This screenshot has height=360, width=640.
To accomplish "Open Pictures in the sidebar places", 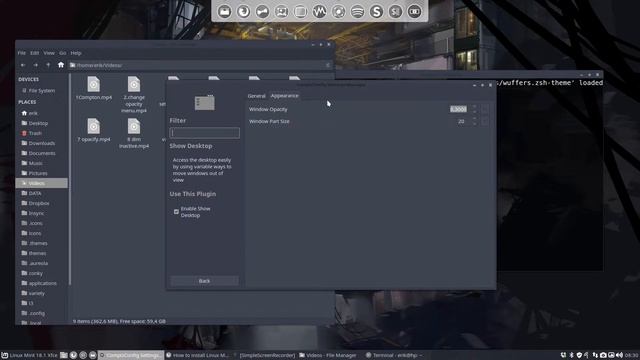I will [34, 173].
